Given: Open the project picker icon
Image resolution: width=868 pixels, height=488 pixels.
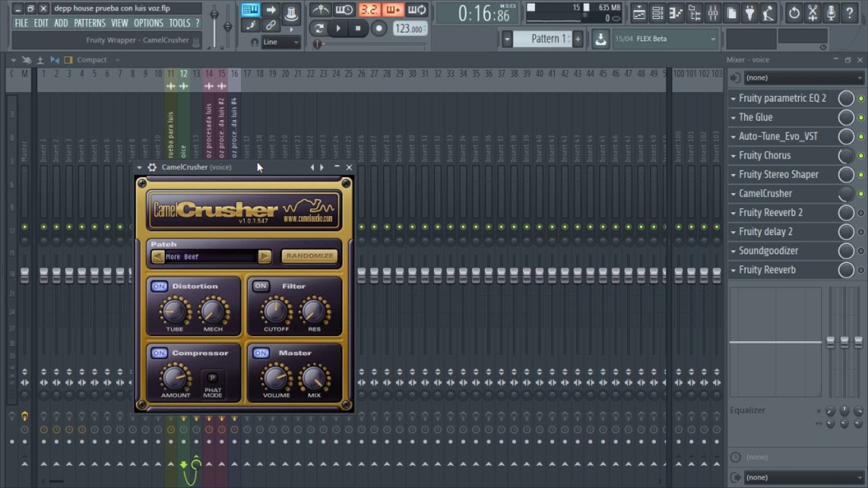Looking at the screenshot, I should pyautogui.click(x=732, y=13).
